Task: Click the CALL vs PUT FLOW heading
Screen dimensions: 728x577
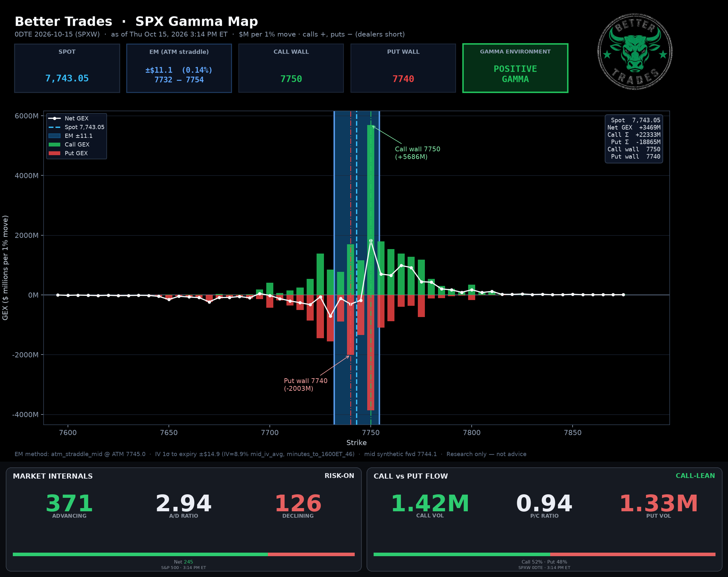Action: [x=410, y=476]
